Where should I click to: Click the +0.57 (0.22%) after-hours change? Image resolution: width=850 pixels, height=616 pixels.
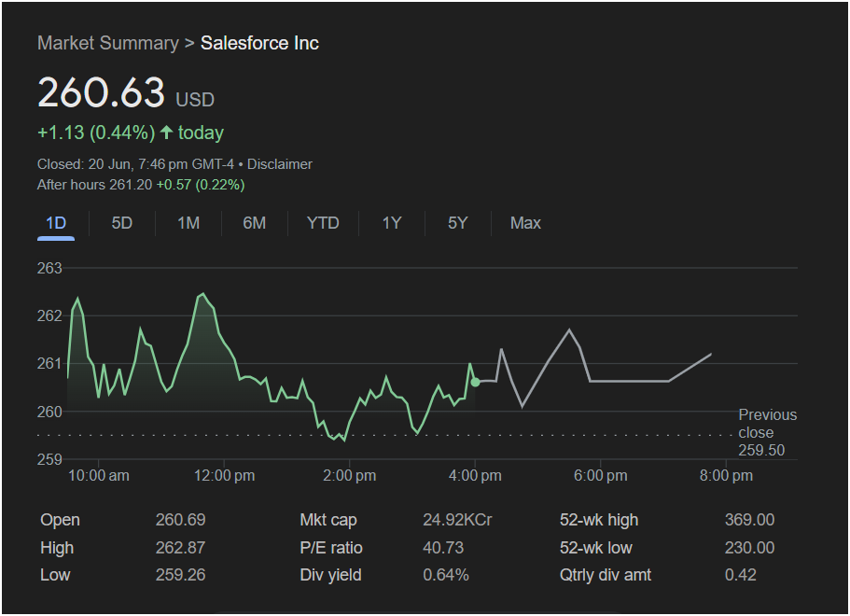(201, 185)
